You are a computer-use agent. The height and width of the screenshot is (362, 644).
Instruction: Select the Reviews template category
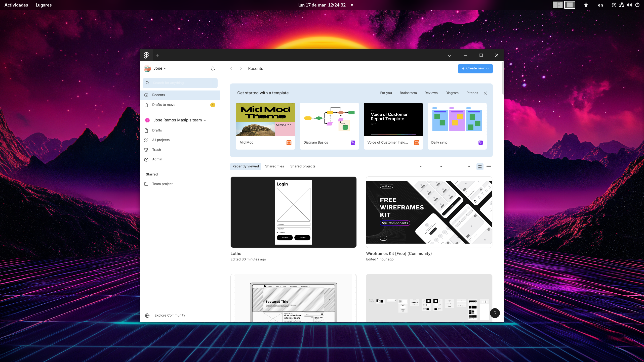(x=431, y=93)
